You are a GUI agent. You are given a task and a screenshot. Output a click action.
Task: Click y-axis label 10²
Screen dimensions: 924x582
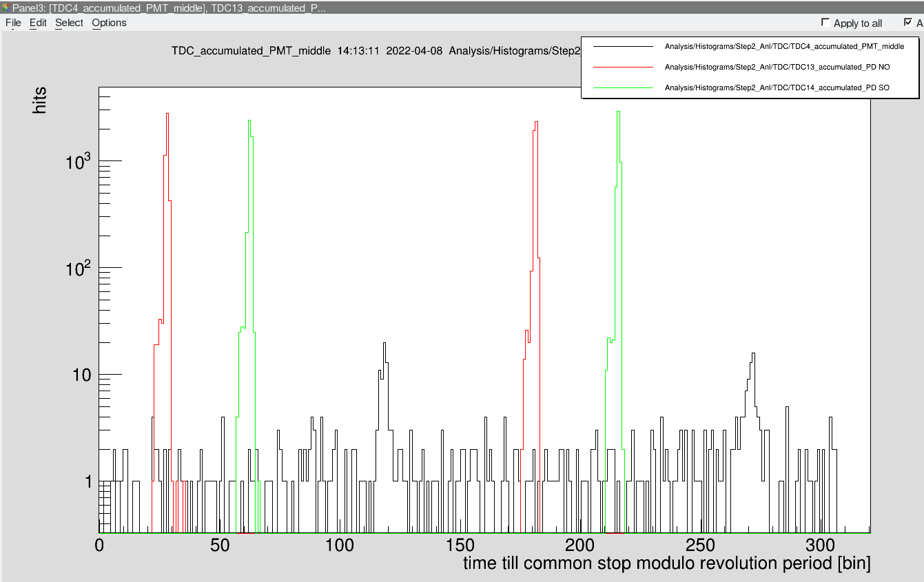click(x=79, y=268)
